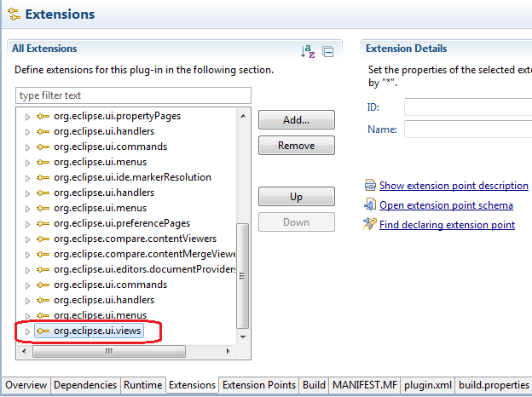Select the org.eclipse.ui.editors.documentProviders item
The height and width of the screenshot is (397, 532).
pyautogui.click(x=145, y=269)
